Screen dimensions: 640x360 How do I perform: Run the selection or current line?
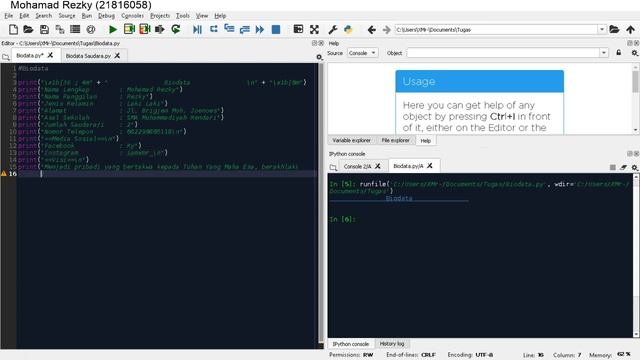click(x=160, y=29)
